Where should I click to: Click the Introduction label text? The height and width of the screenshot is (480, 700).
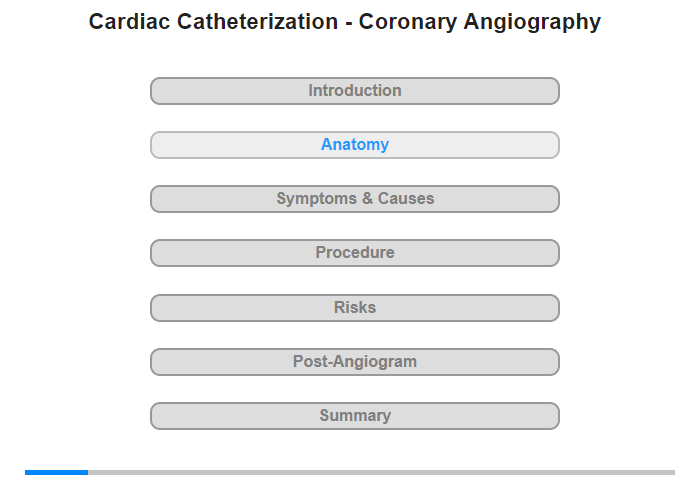coord(355,91)
